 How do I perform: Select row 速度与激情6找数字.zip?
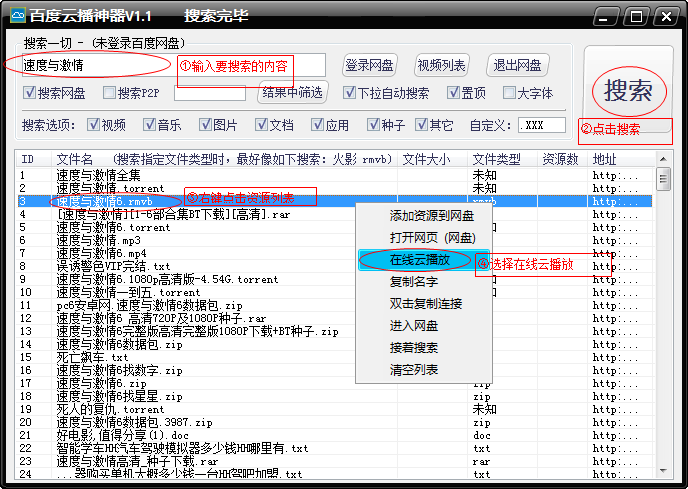pyautogui.click(x=334, y=370)
